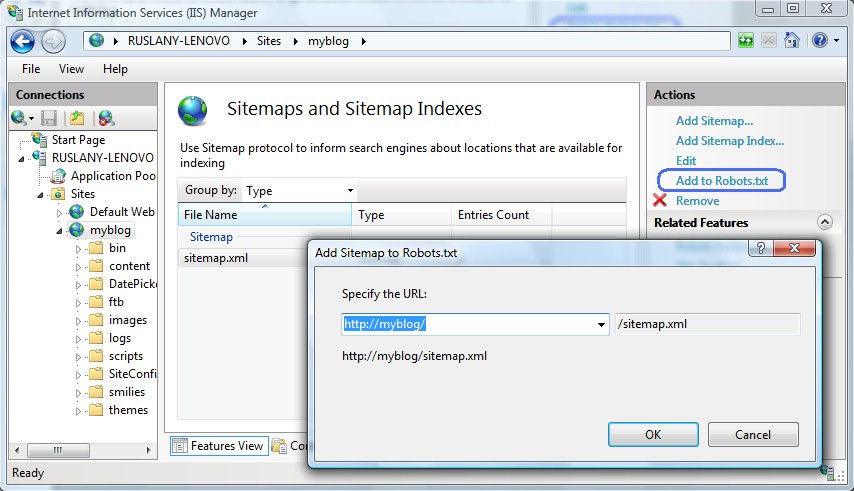Select the Start Page node
The height and width of the screenshot is (491, 854).
point(78,140)
